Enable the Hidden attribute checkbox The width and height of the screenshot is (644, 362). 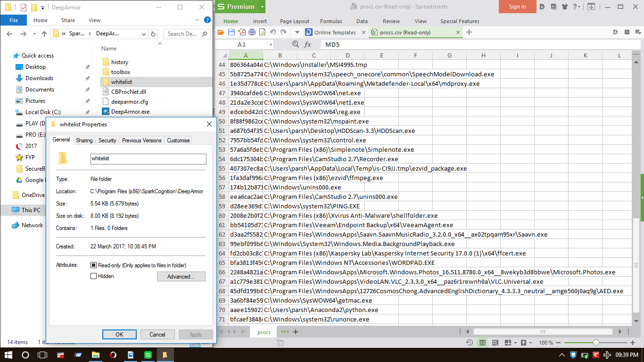tap(93, 276)
